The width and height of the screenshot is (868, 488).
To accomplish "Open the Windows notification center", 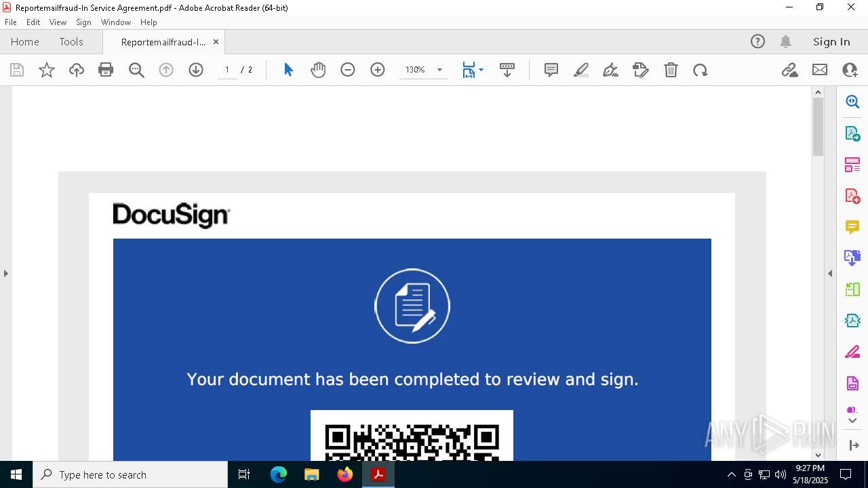I will (846, 474).
